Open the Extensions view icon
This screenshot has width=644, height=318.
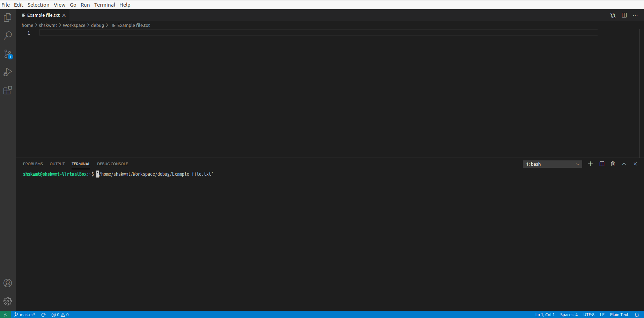coord(8,90)
